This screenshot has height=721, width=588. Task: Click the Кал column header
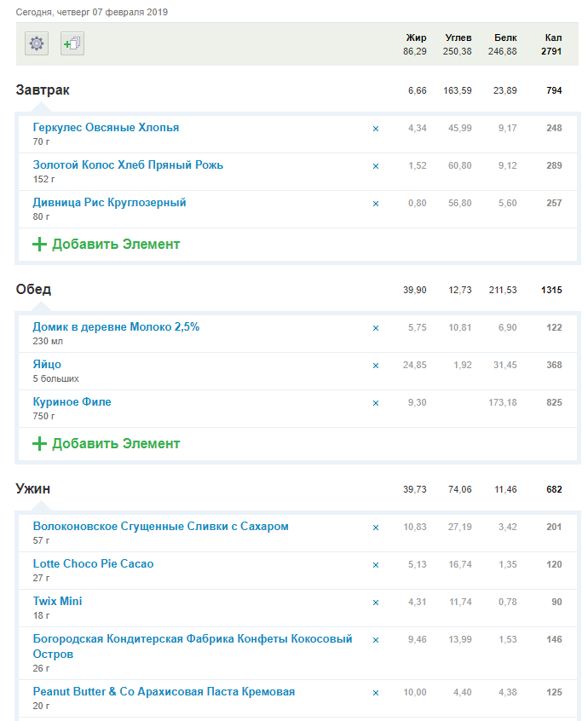553,37
